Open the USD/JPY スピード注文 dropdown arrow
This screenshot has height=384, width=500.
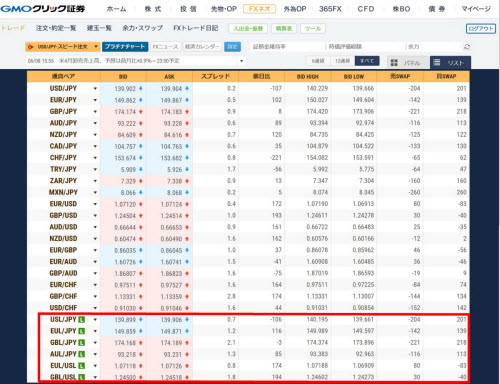click(96, 46)
